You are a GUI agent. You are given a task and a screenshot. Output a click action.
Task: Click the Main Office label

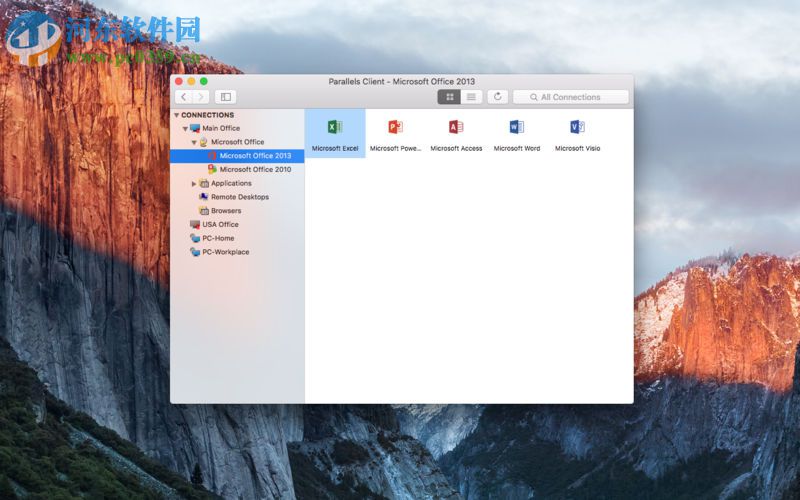coord(221,128)
